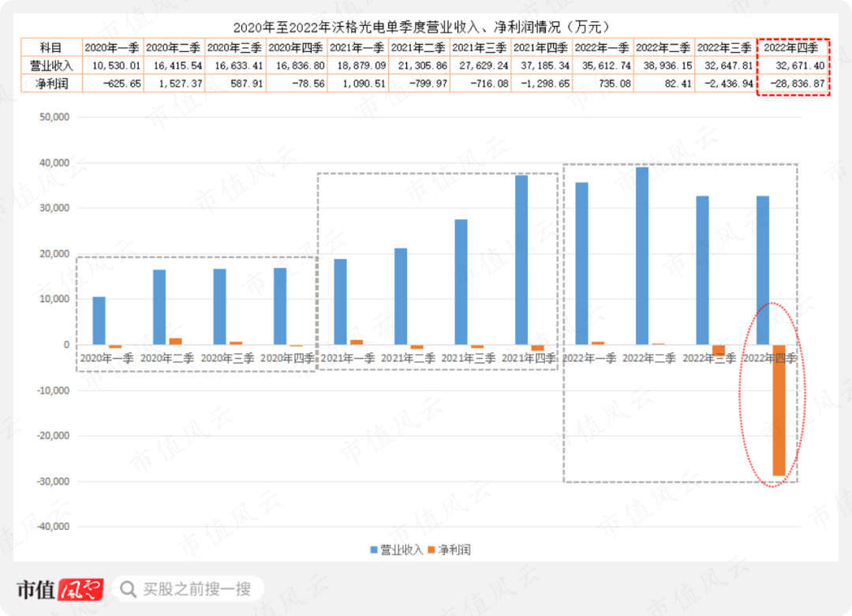Image resolution: width=852 pixels, height=616 pixels.
Task: Click revenue cell 16,415.54
Action: point(174,65)
